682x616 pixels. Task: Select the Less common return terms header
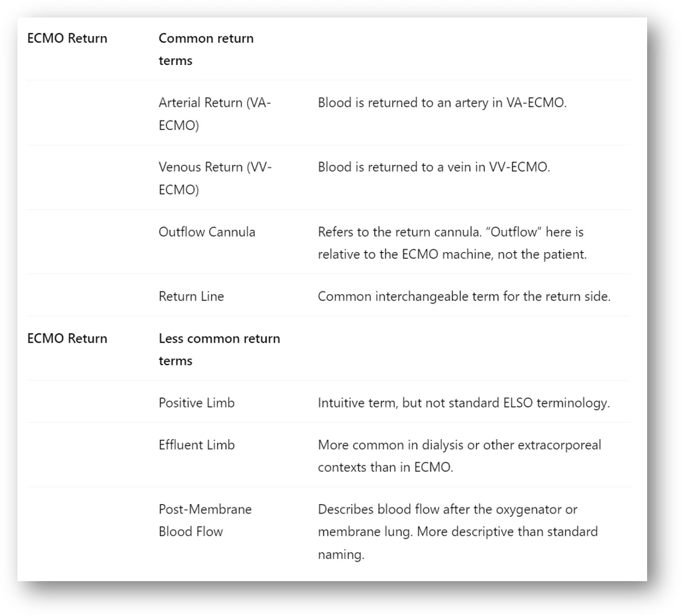[x=219, y=349]
